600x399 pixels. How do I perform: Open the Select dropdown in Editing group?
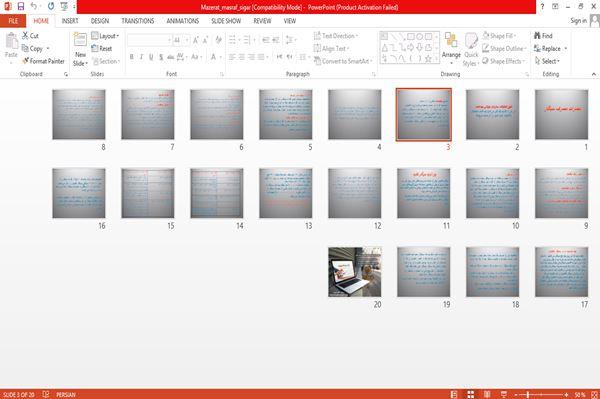tap(547, 61)
